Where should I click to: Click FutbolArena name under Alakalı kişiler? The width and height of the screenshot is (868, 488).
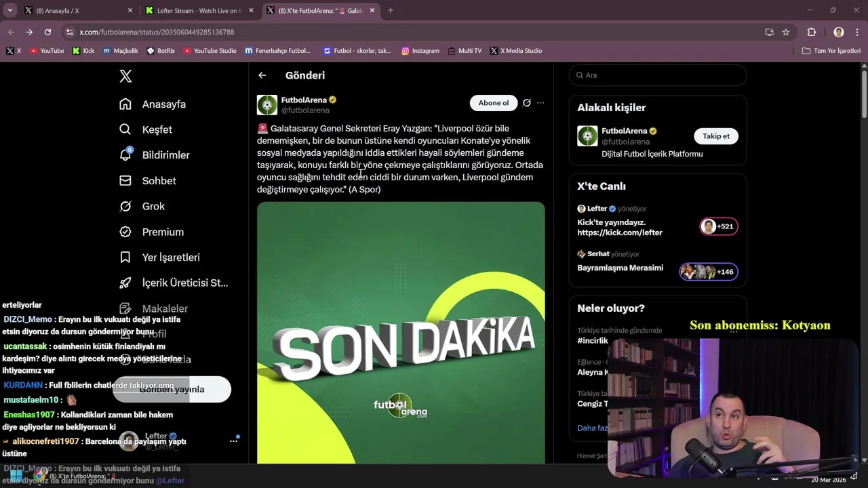(624, 131)
